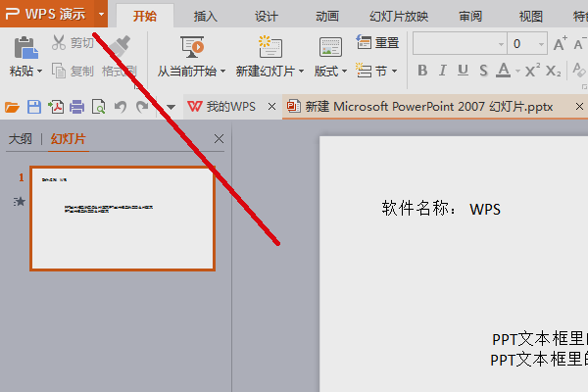The image size is (588, 392).
Task: Open the 视图 (View) tab
Action: coord(530,16)
